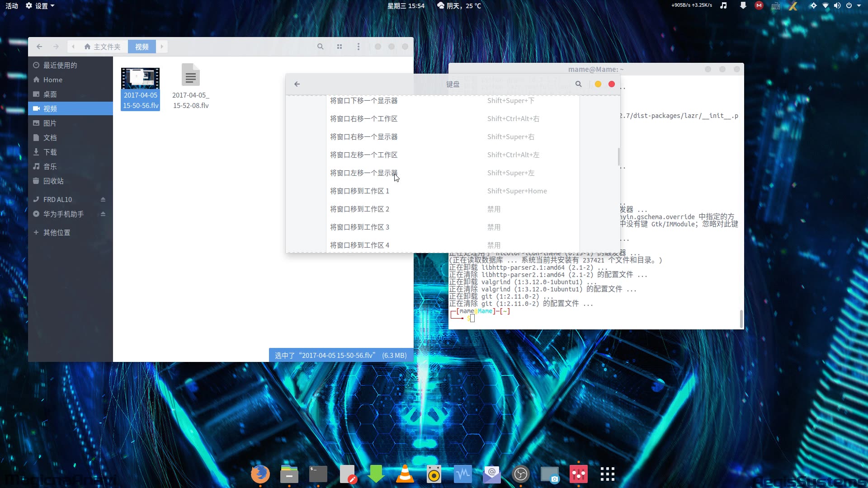This screenshot has height=488, width=868.
Task: Search in the file manager window
Action: click(x=320, y=47)
